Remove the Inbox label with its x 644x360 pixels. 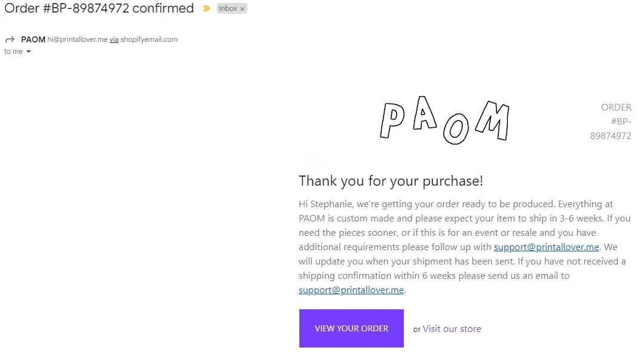242,9
